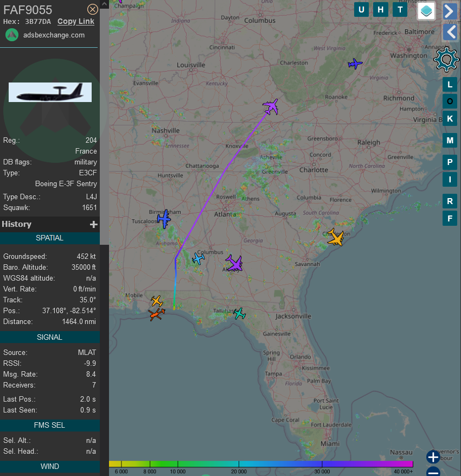Click the left chevron sidebar arrow
The width and height of the screenshot is (461, 476).
pyautogui.click(x=450, y=32)
